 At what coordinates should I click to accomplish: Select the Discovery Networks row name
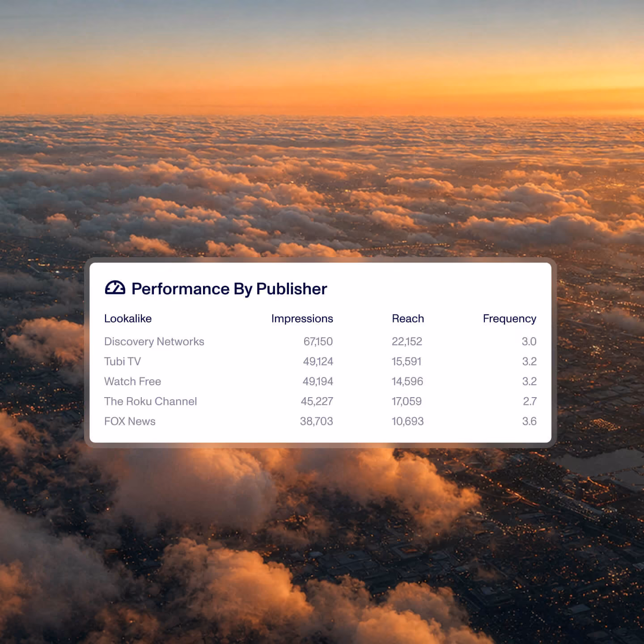point(154,342)
